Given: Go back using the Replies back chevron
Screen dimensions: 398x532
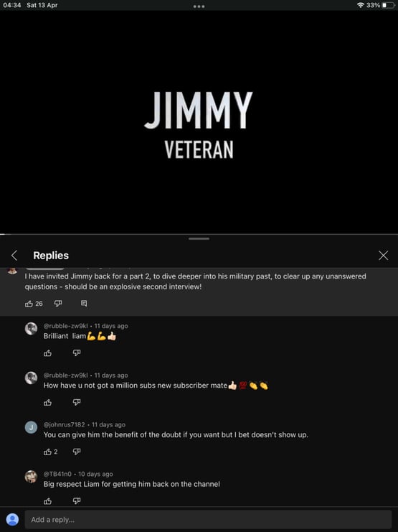Looking at the screenshot, I should click(x=14, y=256).
